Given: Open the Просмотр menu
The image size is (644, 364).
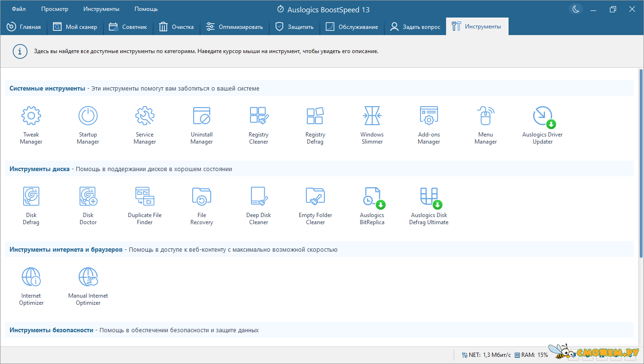Looking at the screenshot, I should pos(54,9).
